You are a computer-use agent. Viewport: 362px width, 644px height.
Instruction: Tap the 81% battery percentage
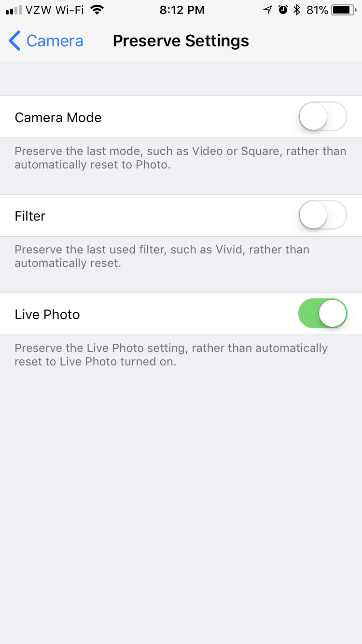317,10
